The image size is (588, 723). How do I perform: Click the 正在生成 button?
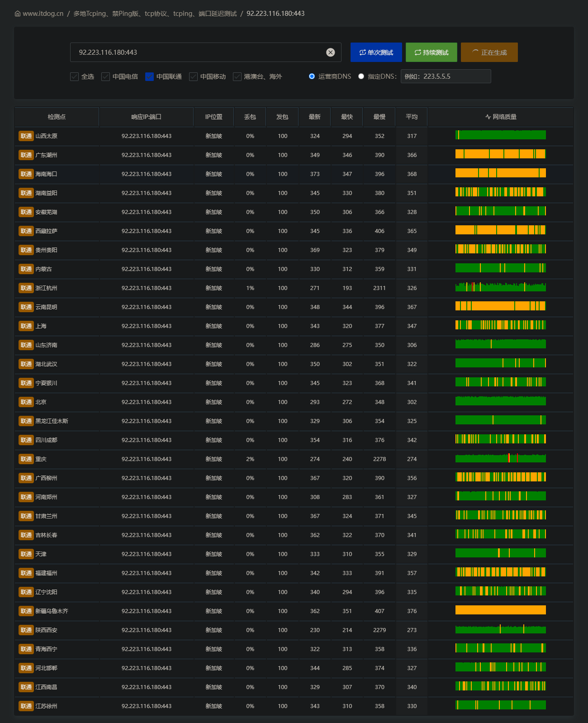click(489, 52)
